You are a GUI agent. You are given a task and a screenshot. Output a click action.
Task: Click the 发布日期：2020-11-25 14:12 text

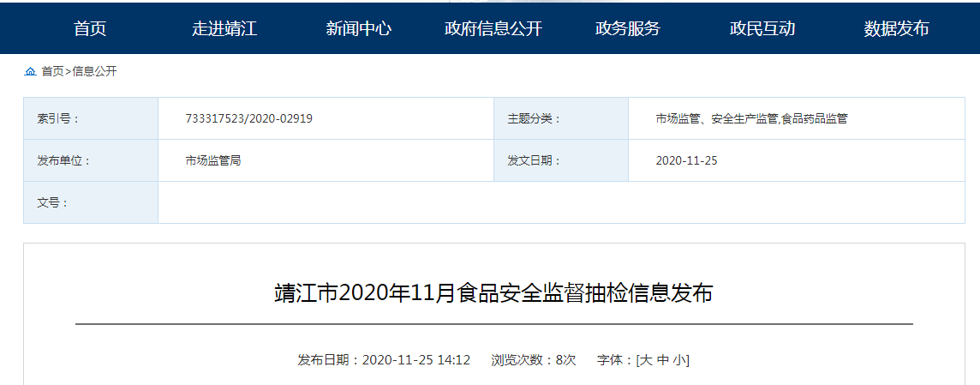(384, 361)
